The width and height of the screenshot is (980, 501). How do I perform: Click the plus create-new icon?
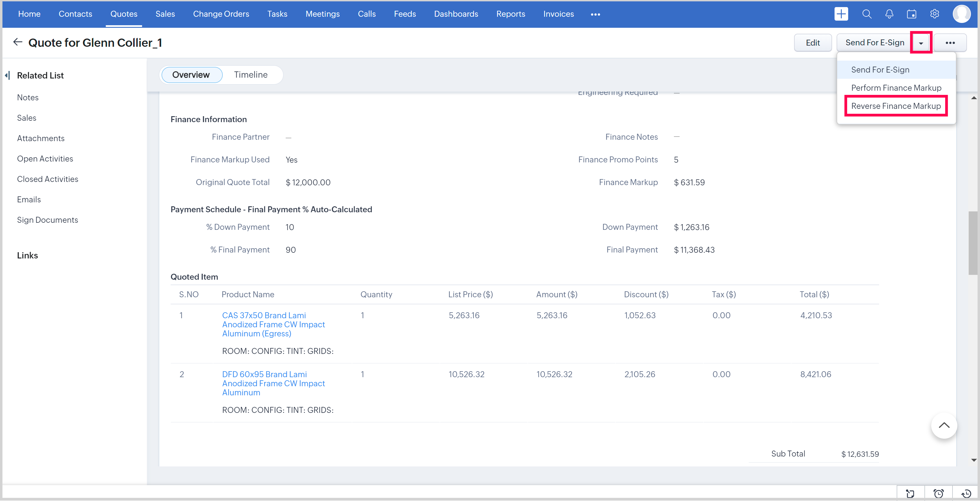pos(841,14)
